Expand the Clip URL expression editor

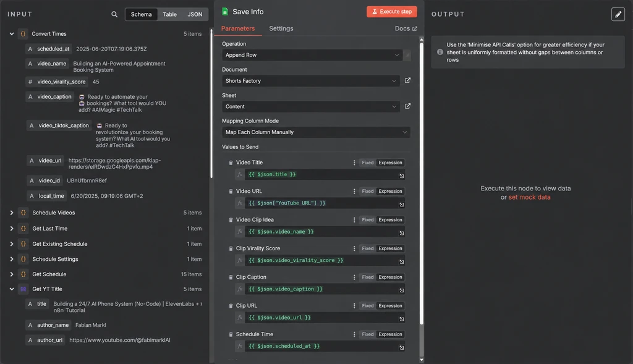tap(402, 320)
